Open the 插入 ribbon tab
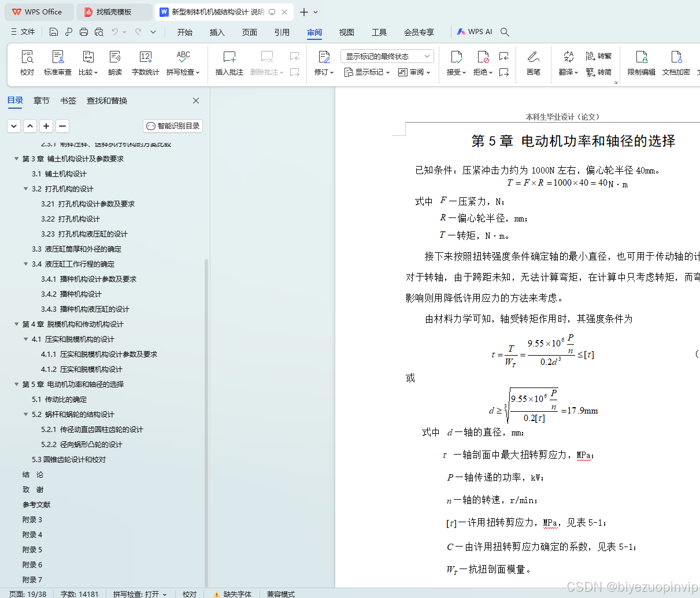Viewport: 700px width, 598px height. click(x=217, y=32)
